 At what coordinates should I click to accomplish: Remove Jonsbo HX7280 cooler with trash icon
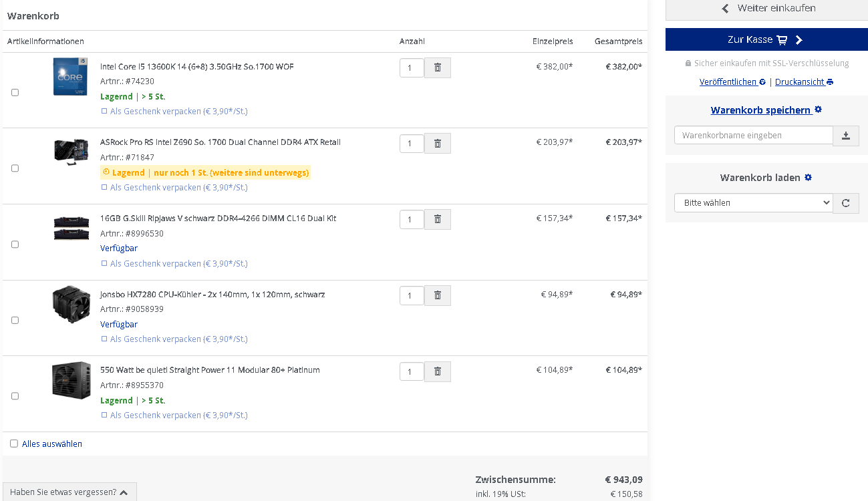[x=438, y=295]
